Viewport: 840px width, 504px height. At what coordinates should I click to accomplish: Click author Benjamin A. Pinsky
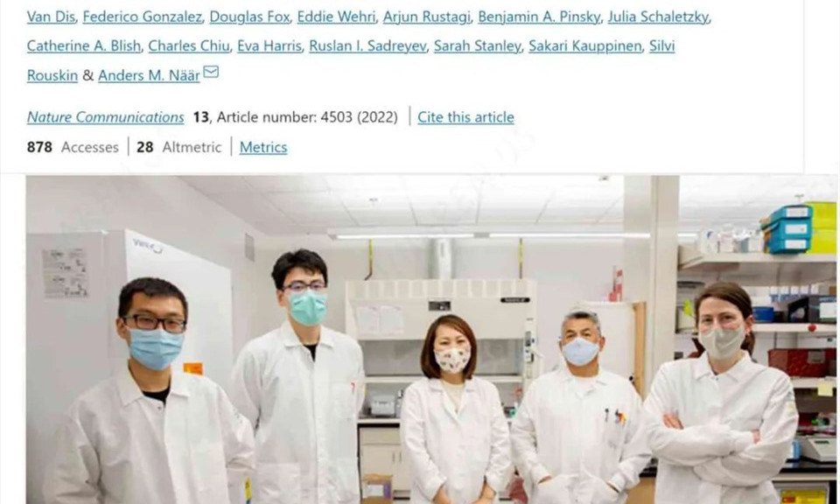(x=539, y=17)
